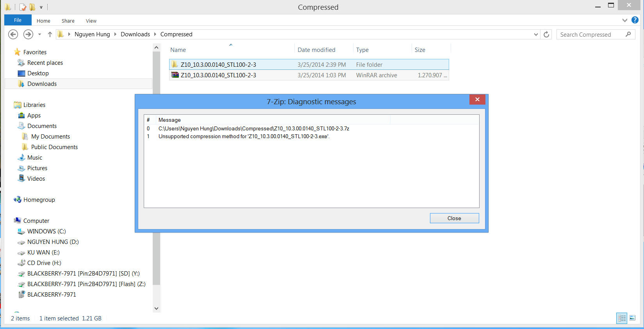
Task: Open Pictures library
Action: pos(37,168)
